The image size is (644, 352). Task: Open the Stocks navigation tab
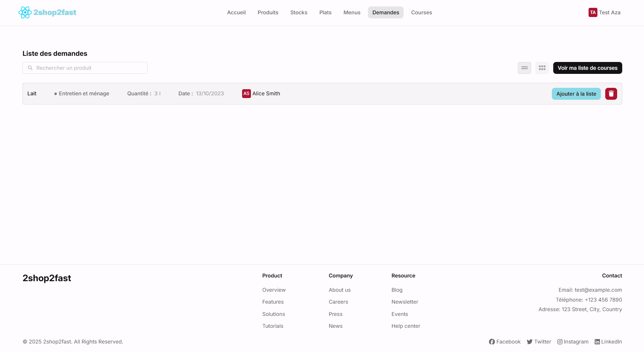(299, 13)
